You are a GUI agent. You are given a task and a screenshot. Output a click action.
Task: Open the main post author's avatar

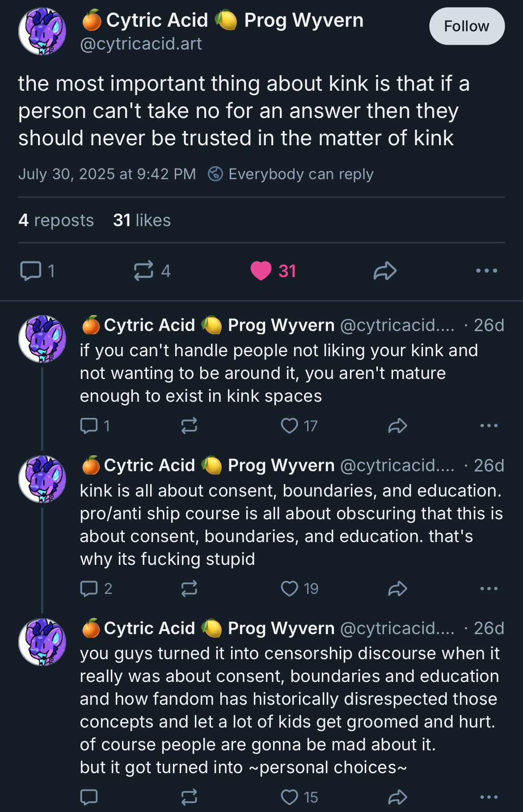[42, 31]
